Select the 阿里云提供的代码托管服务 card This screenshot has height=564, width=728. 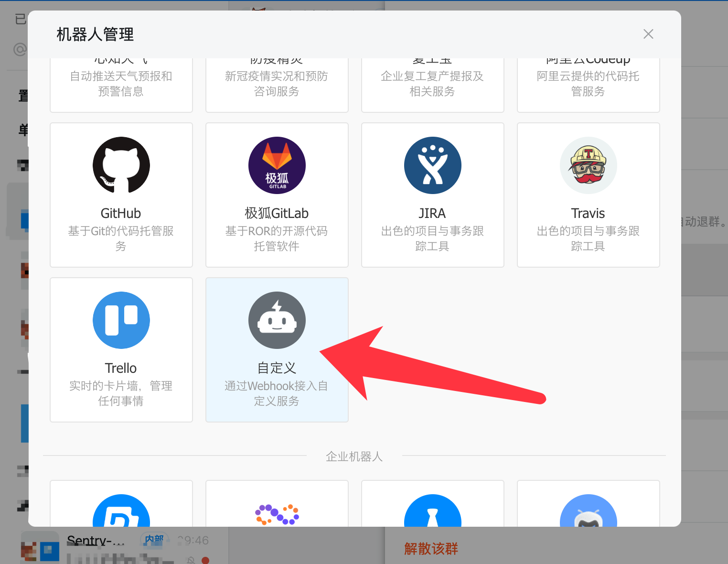coord(589,85)
